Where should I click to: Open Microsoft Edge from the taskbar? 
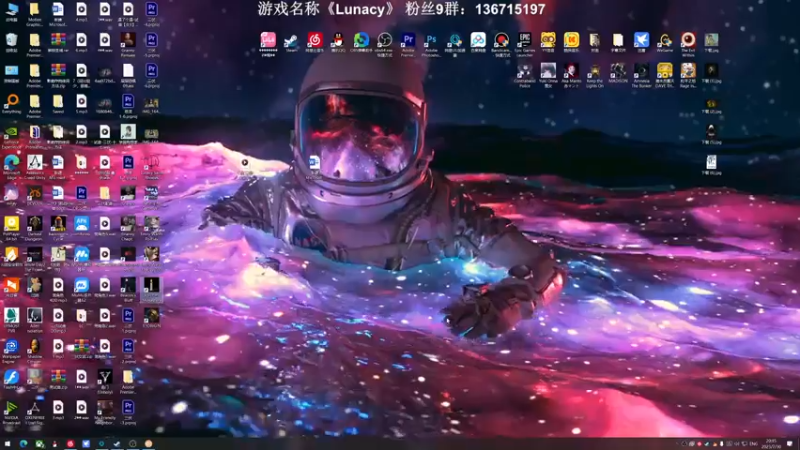point(23,443)
